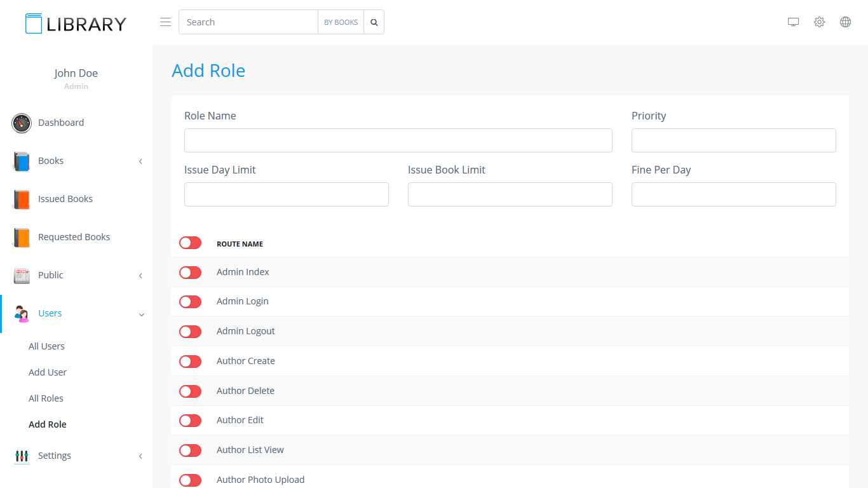
Task: Open All Users page link
Action: (x=46, y=346)
